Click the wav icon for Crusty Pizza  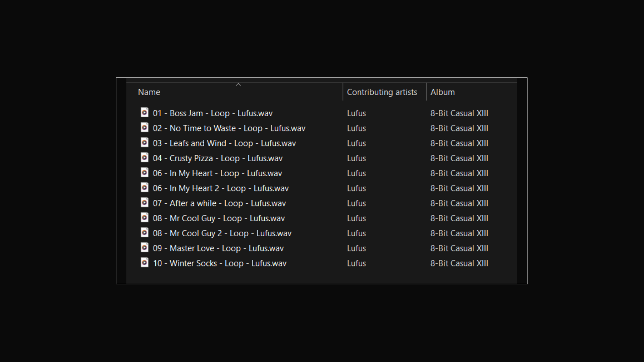pyautogui.click(x=144, y=158)
